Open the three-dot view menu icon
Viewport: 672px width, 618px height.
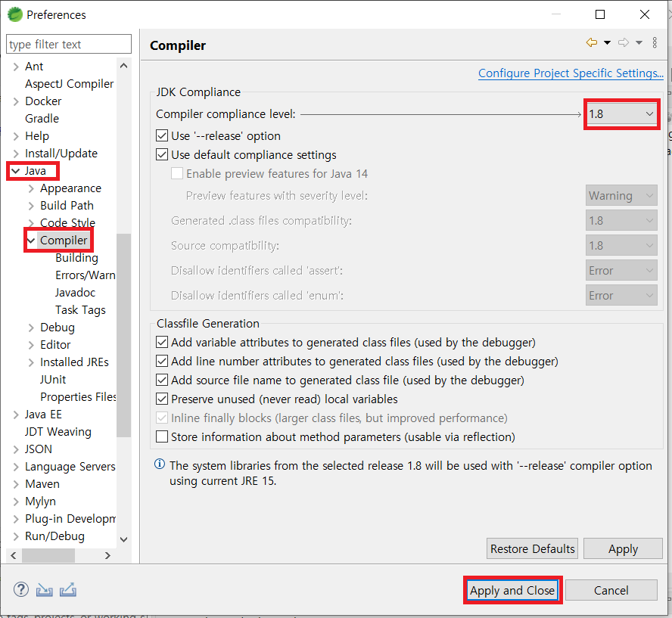(655, 42)
